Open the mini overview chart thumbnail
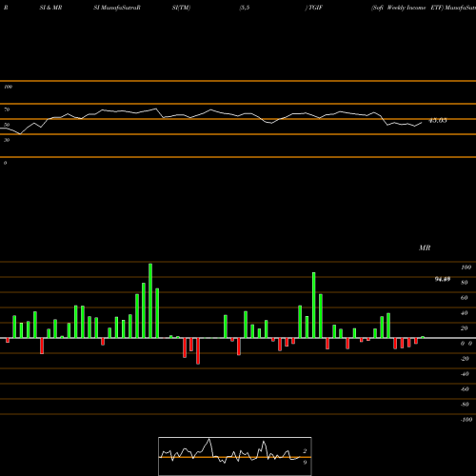This screenshot has height=476, width=476. point(235,456)
